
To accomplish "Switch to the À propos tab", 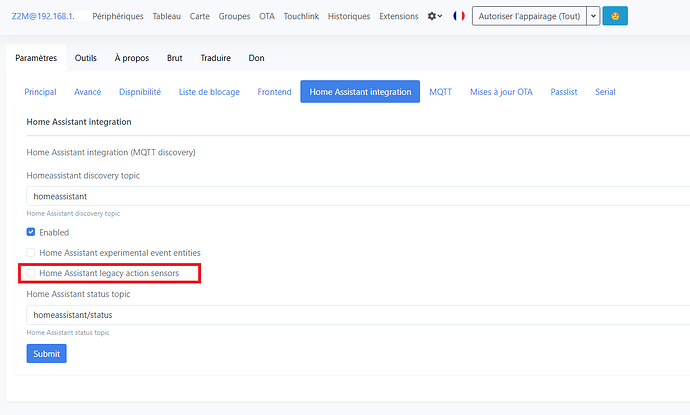I will point(132,58).
